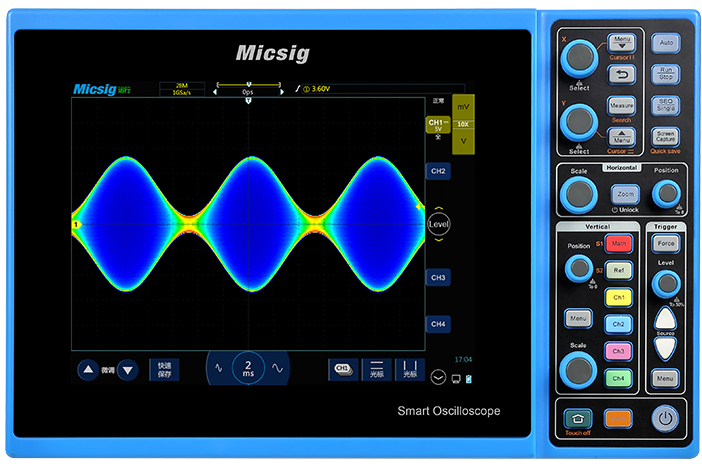Push the Horizontal Scale knob
Screen dimensions: 702x466
coord(579,195)
